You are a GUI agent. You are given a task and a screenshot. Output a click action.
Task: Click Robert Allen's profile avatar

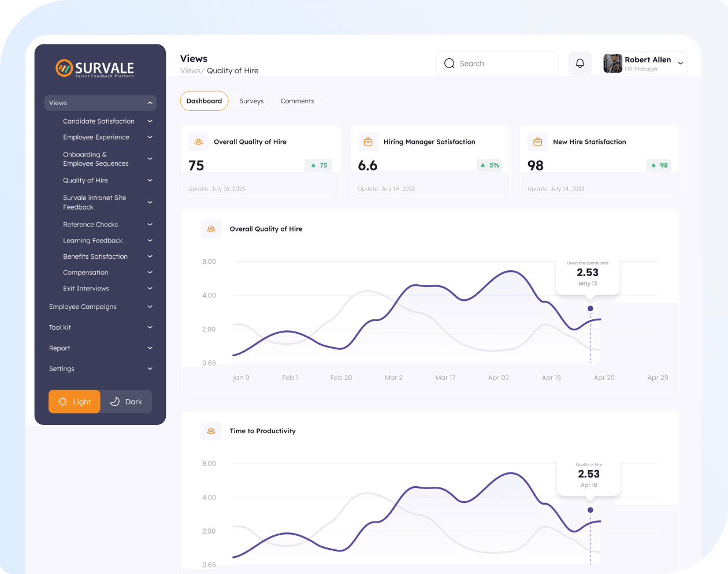pyautogui.click(x=612, y=64)
